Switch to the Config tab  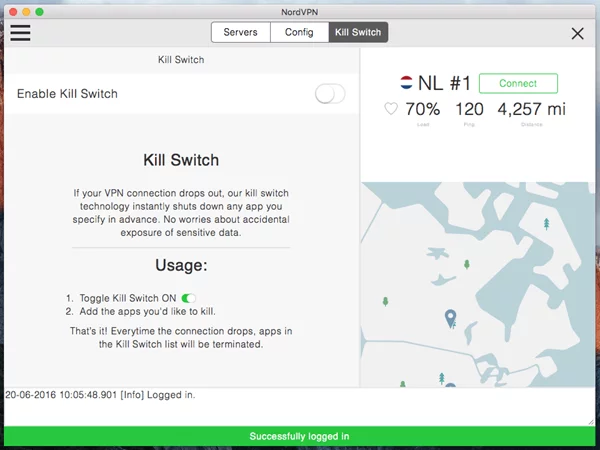click(x=299, y=32)
